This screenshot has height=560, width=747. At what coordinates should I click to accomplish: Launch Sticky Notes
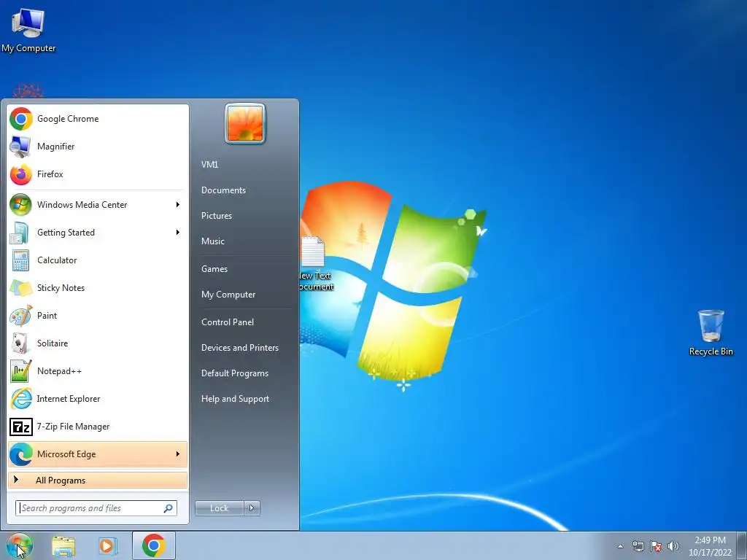(x=98, y=287)
